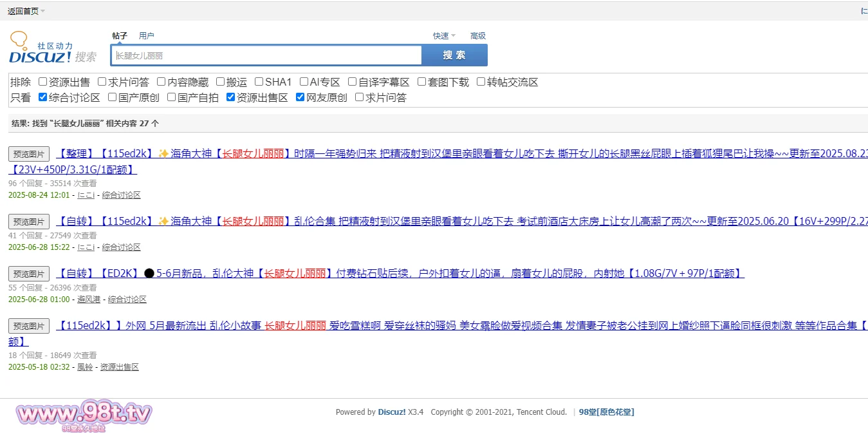Focus the search keyword input field
Screen dimensions: 868x438
point(266,55)
